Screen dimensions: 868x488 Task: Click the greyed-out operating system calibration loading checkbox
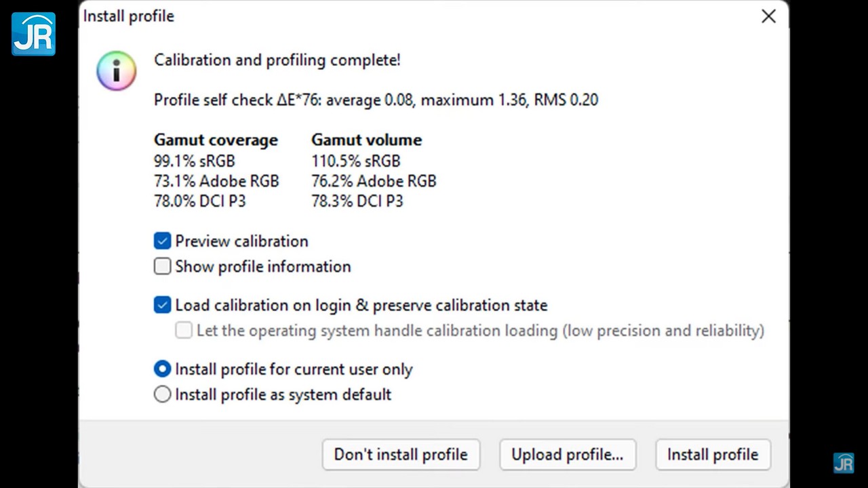point(184,331)
